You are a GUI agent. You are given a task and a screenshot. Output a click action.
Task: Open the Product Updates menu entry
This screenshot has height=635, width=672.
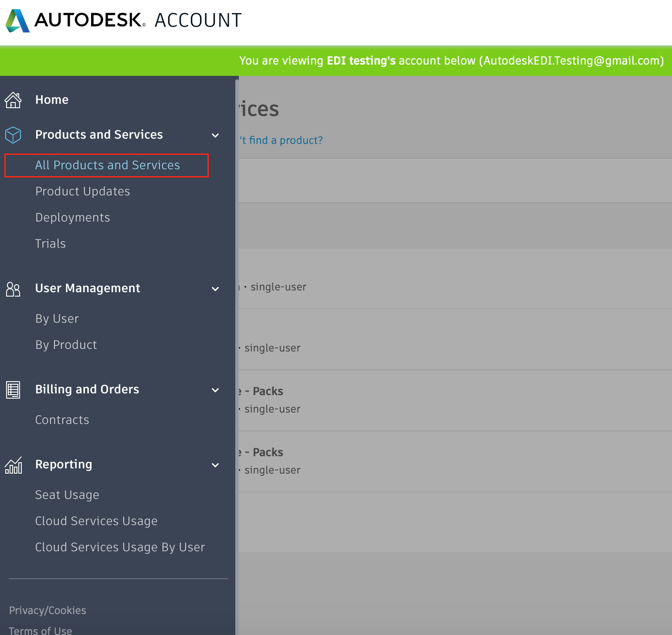tap(82, 191)
